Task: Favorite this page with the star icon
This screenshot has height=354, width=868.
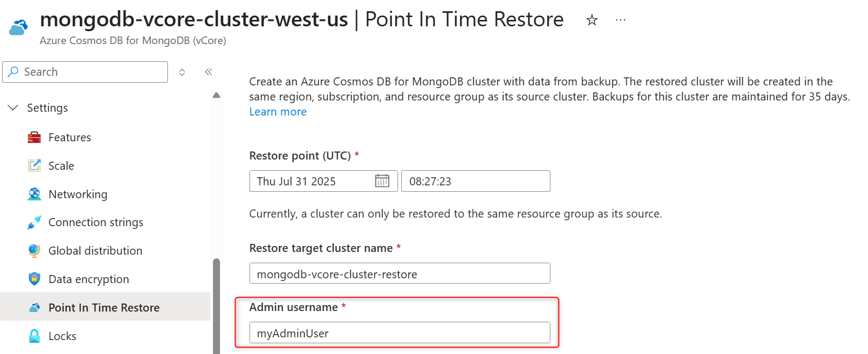Action: point(592,20)
